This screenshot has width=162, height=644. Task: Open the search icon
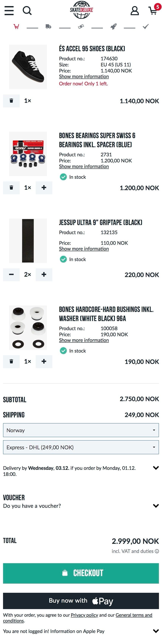(27, 10)
